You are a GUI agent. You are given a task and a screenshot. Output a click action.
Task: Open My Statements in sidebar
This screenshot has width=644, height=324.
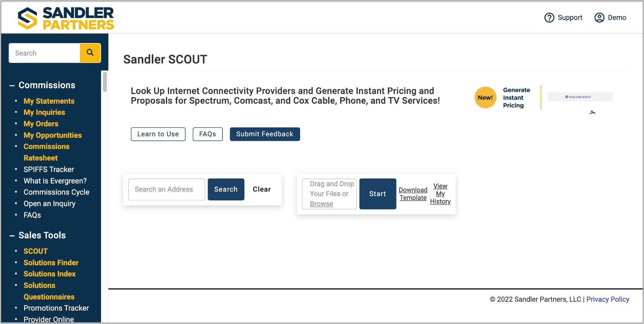click(49, 101)
